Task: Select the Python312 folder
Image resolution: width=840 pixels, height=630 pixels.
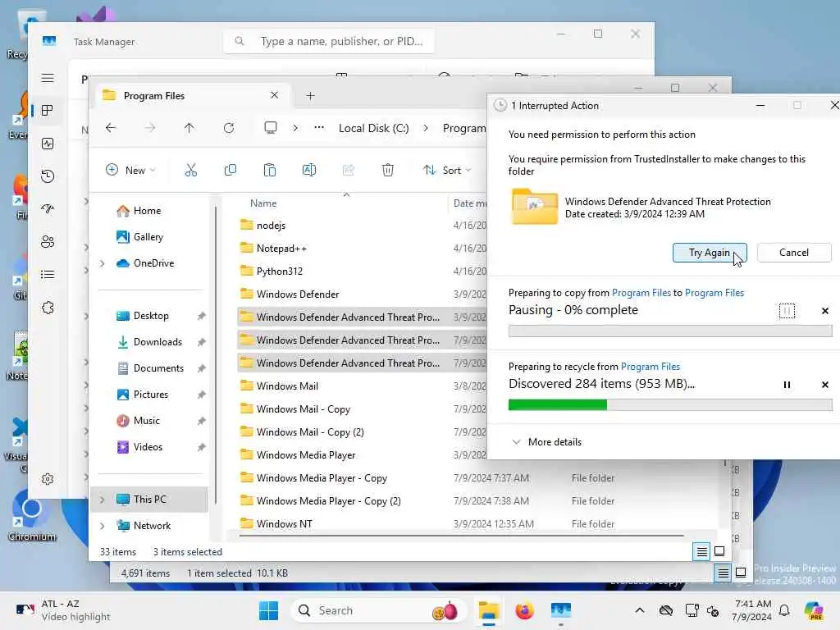Action: click(279, 272)
